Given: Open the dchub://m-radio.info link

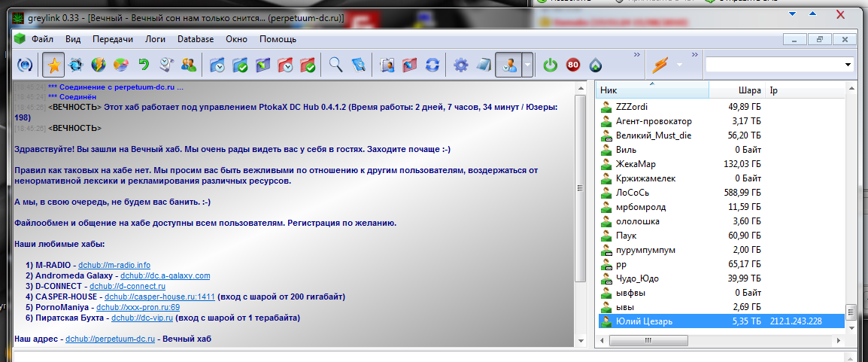Looking at the screenshot, I should 114,265.
